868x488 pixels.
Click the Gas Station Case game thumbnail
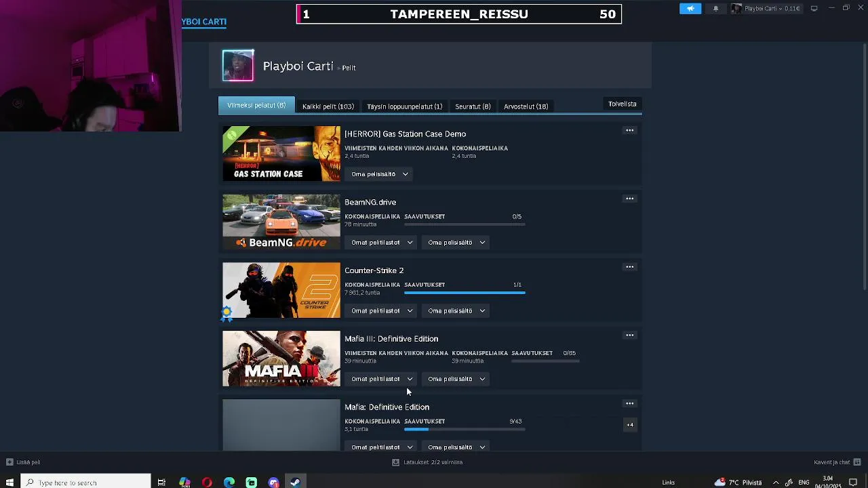[x=281, y=154]
